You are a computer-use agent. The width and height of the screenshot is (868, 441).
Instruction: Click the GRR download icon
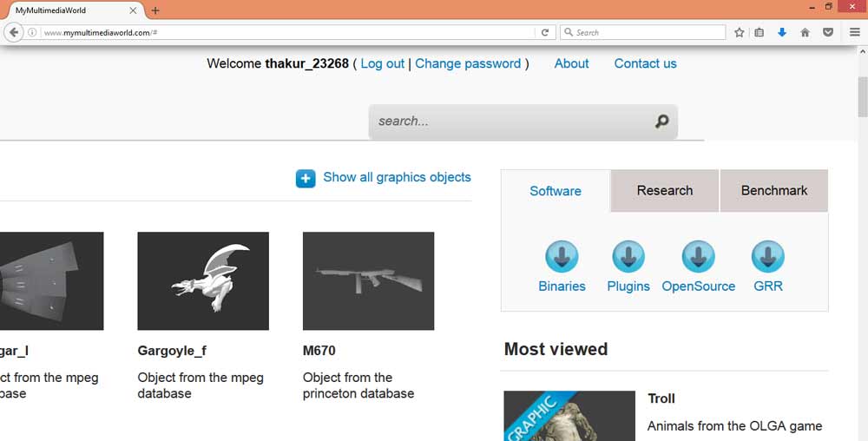click(767, 257)
